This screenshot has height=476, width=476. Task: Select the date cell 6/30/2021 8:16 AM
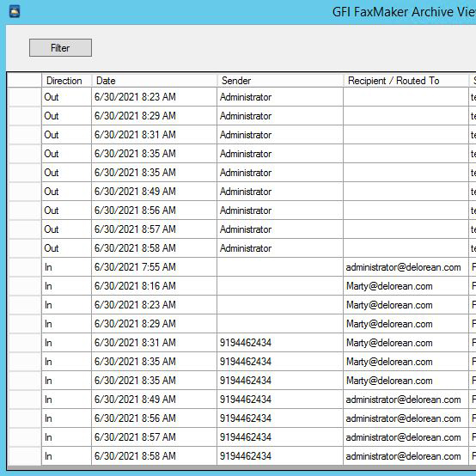[154, 286]
